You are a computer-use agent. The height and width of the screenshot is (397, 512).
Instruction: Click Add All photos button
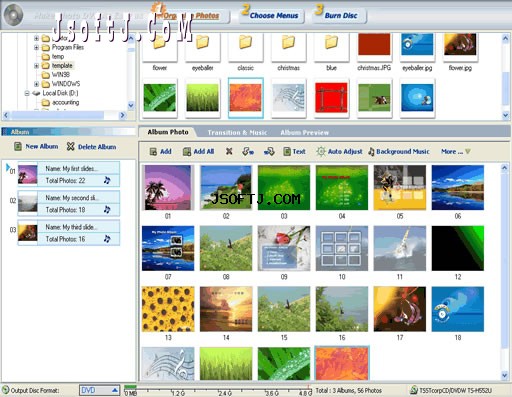(x=198, y=152)
